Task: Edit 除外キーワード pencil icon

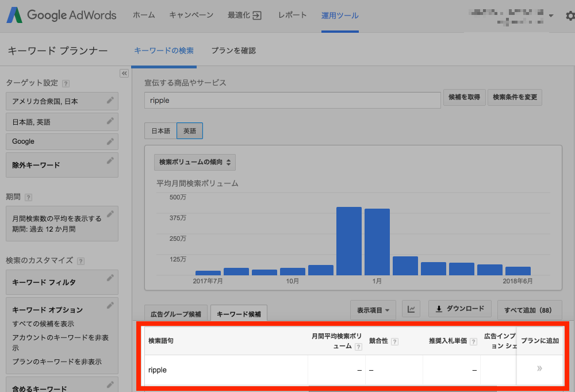Action: pyautogui.click(x=110, y=160)
